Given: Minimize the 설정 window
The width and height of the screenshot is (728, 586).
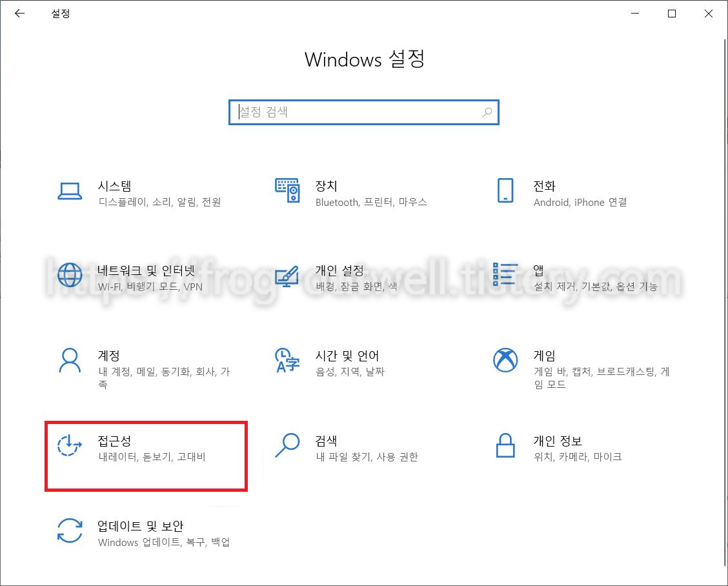Looking at the screenshot, I should click(x=635, y=14).
